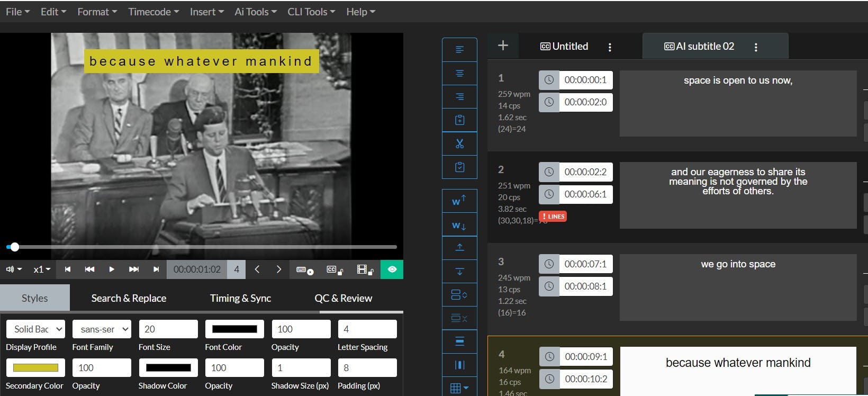
Task: Move word up with W-up icon
Action: pyautogui.click(x=459, y=201)
